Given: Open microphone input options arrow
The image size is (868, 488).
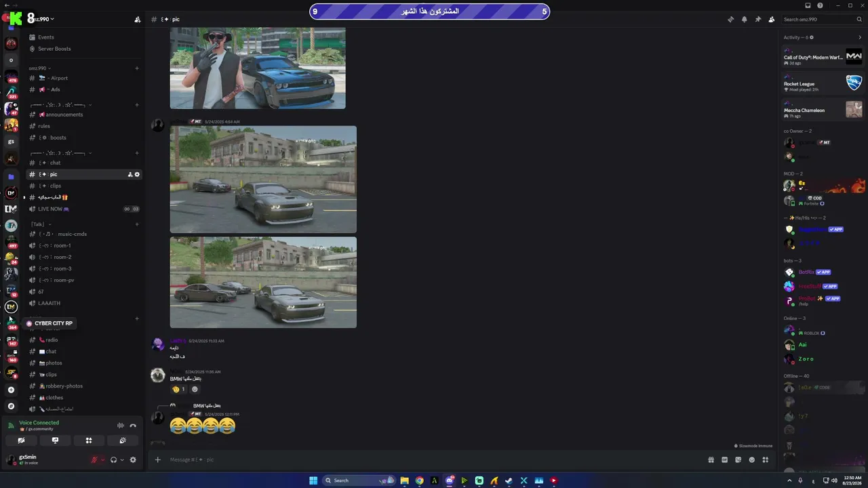Looking at the screenshot, I should click(102, 460).
